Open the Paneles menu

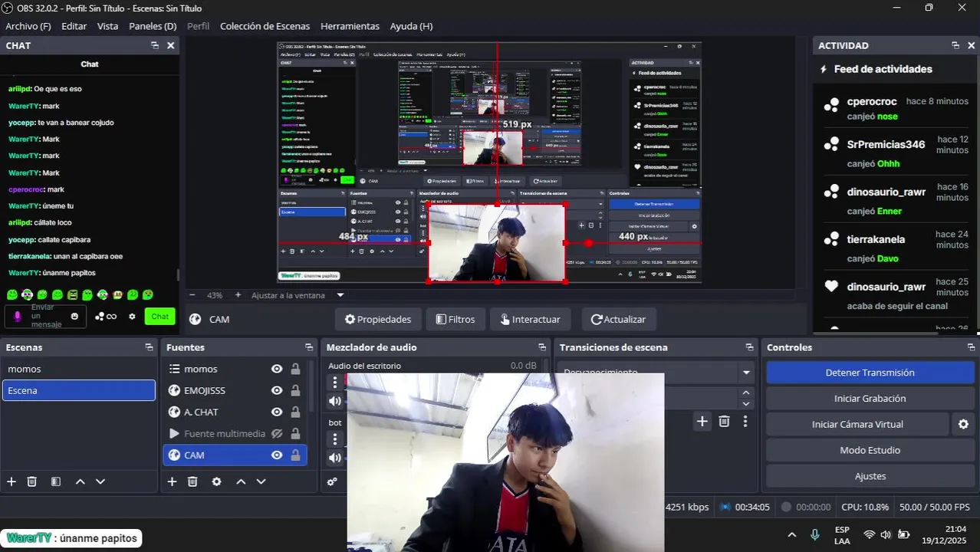tap(153, 26)
